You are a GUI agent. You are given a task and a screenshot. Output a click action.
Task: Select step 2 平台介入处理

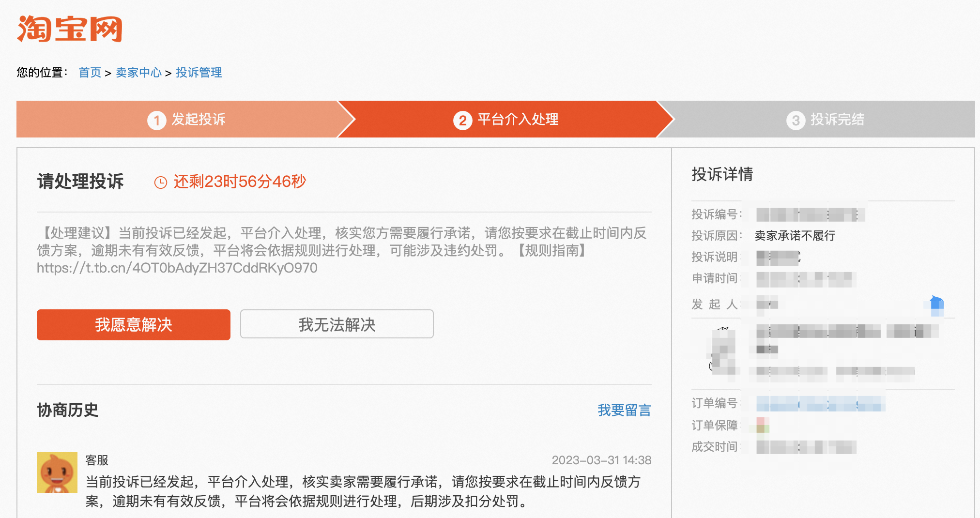506,119
